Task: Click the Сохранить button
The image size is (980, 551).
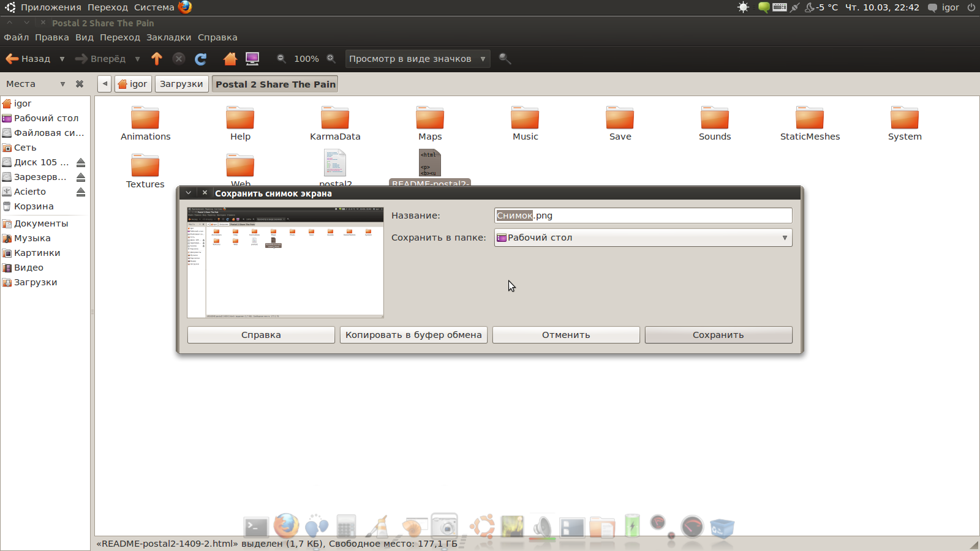Action: tap(718, 335)
